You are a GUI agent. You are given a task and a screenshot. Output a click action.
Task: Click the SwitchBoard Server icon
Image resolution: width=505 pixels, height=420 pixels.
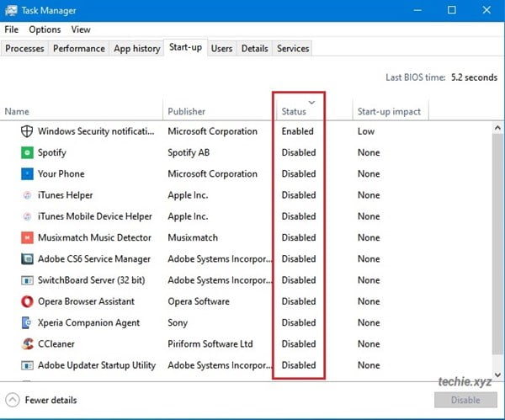pyautogui.click(x=27, y=280)
